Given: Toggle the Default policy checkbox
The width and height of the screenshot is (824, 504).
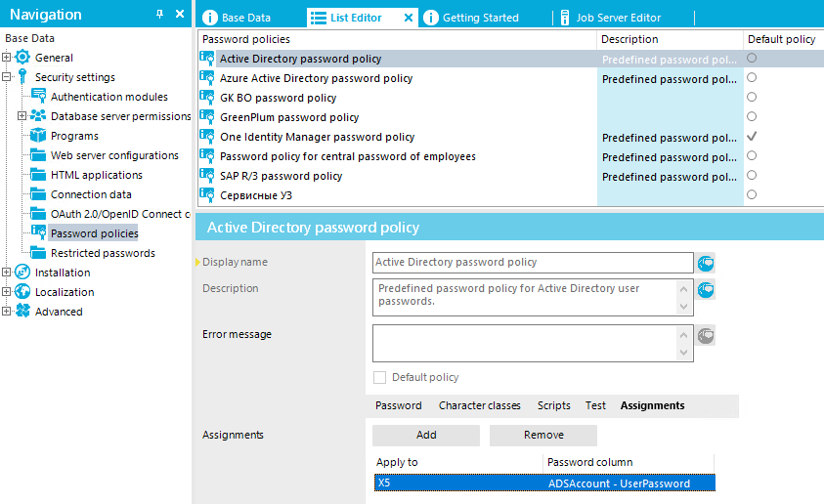Looking at the screenshot, I should coord(380,377).
